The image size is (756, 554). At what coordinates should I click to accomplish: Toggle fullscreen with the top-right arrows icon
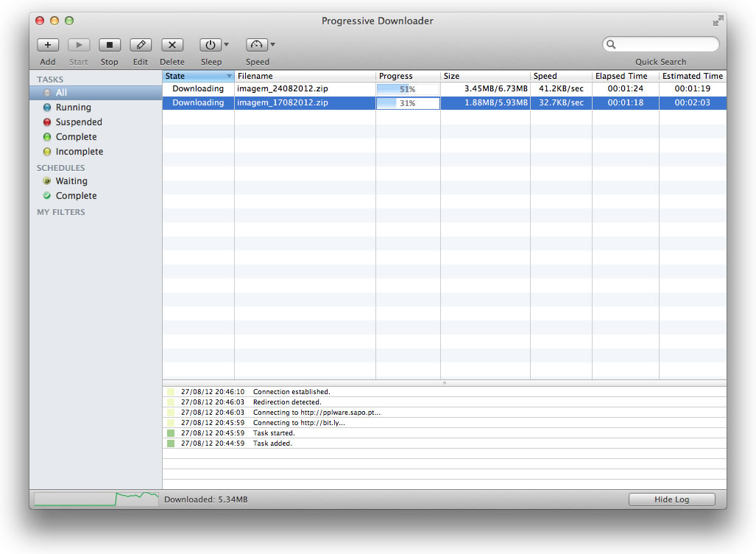point(718,21)
